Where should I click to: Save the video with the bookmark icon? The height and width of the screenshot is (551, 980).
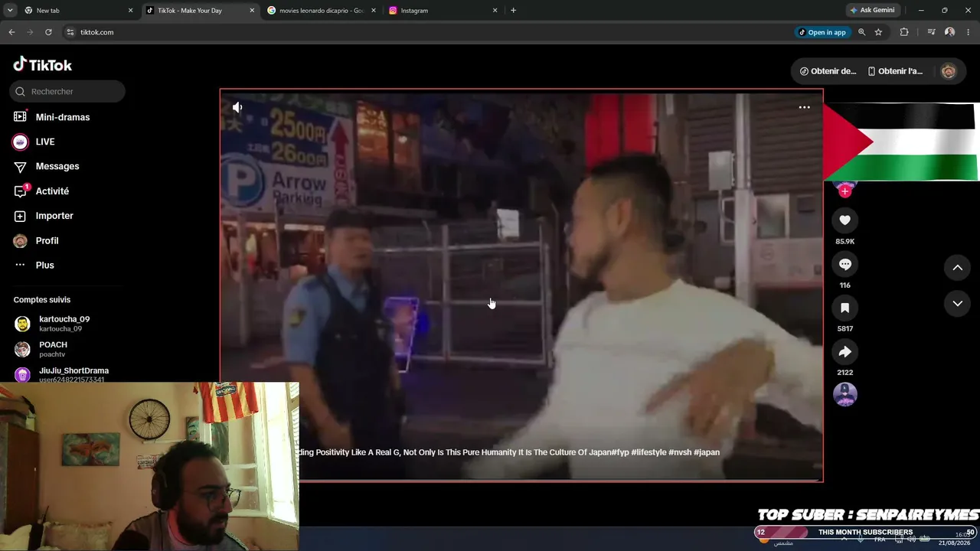pos(845,308)
